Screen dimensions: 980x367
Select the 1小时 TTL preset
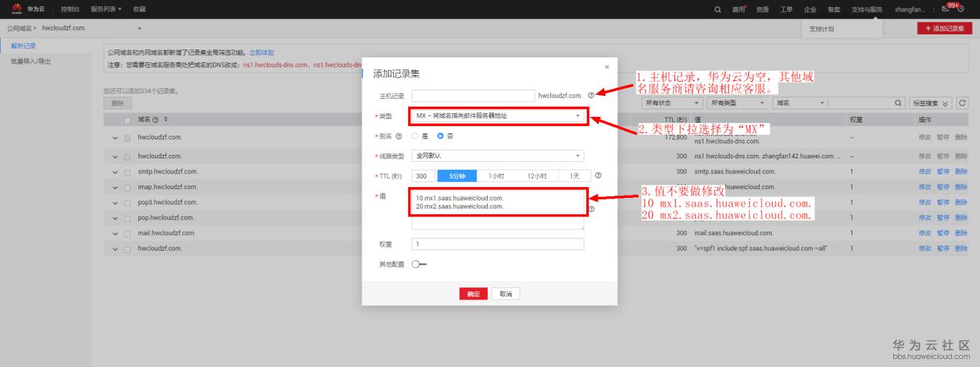pyautogui.click(x=496, y=176)
